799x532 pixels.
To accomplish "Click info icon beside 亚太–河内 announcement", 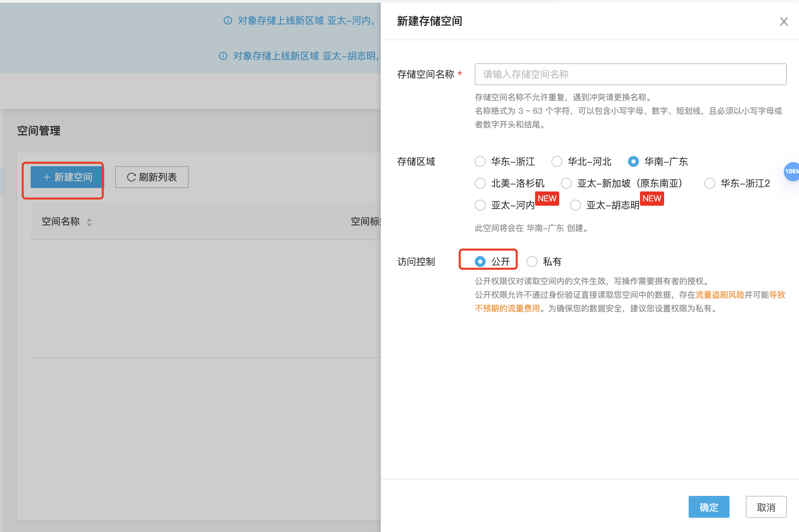I will [x=228, y=21].
